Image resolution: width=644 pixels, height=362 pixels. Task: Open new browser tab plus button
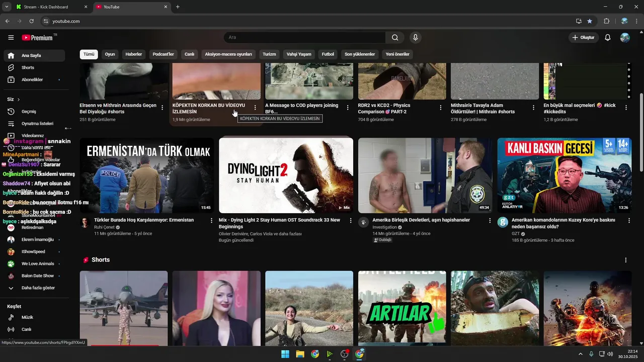[178, 7]
